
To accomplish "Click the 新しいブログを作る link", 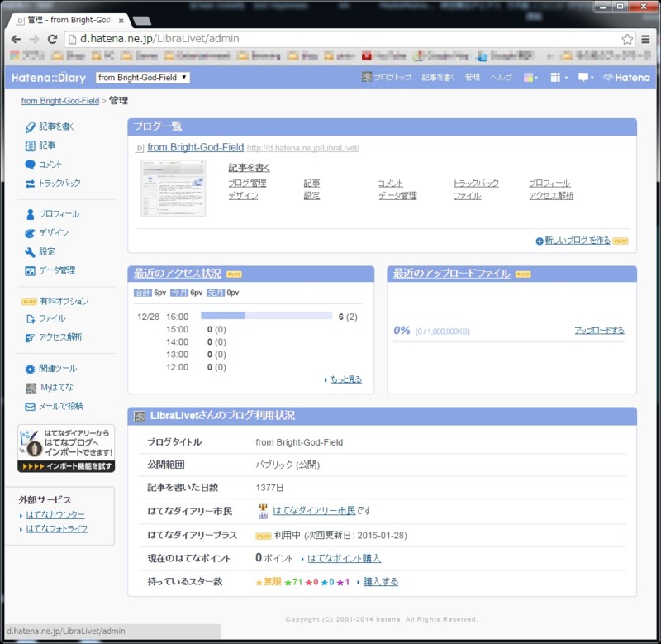I will (578, 241).
